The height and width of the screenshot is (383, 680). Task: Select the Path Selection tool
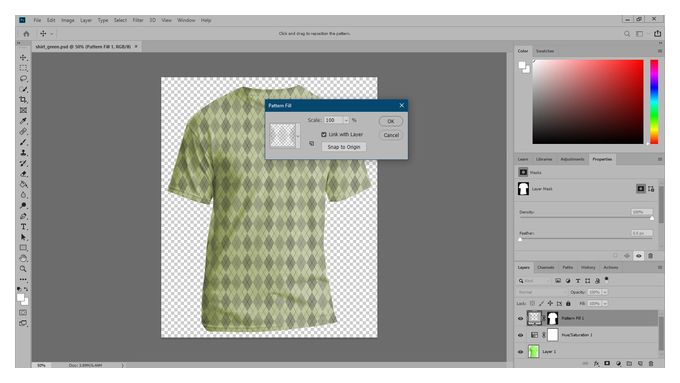[x=23, y=237]
